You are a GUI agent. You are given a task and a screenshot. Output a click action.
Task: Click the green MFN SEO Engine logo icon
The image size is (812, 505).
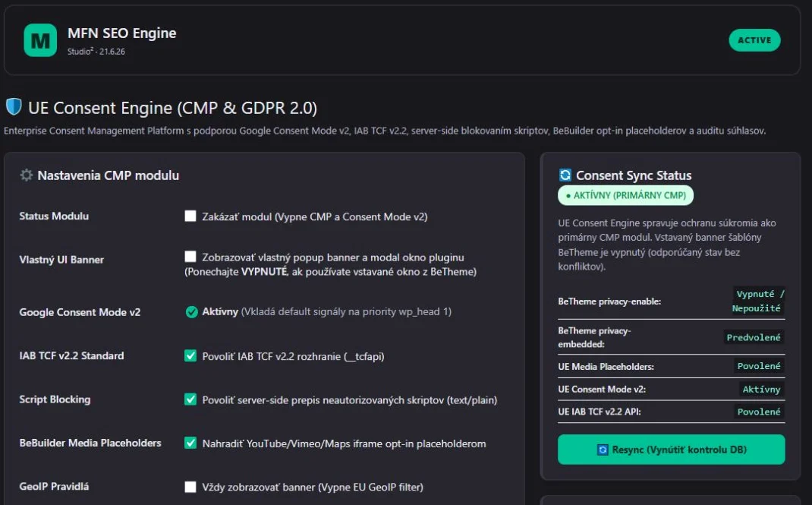(40, 40)
